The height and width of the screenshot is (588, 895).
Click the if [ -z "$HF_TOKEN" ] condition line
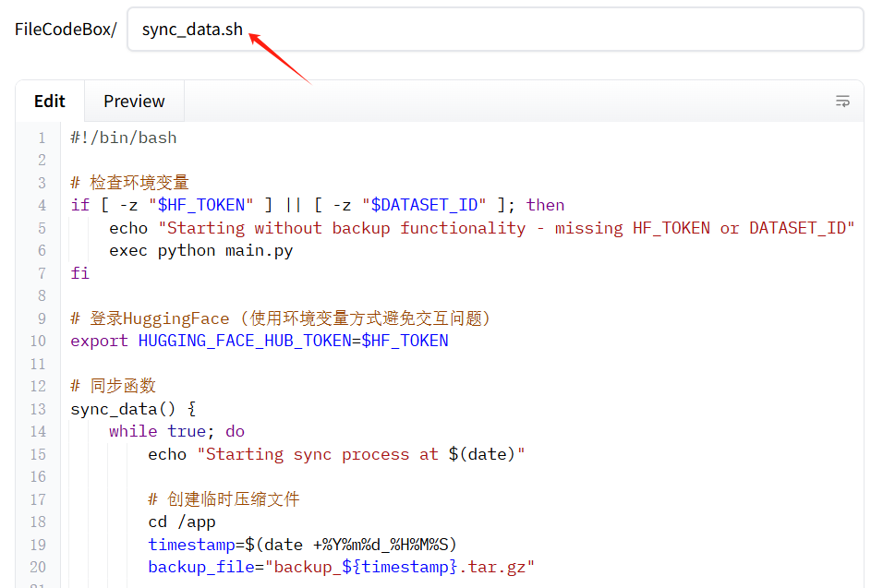(317, 205)
